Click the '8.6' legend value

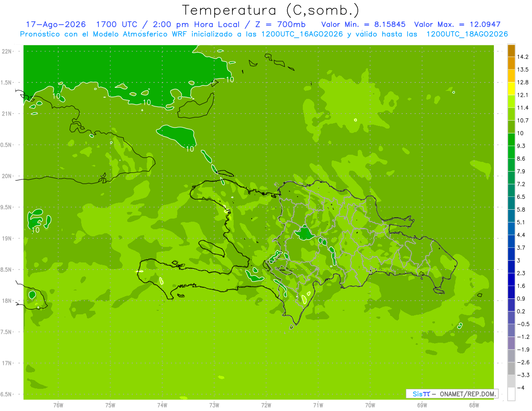point(521,158)
